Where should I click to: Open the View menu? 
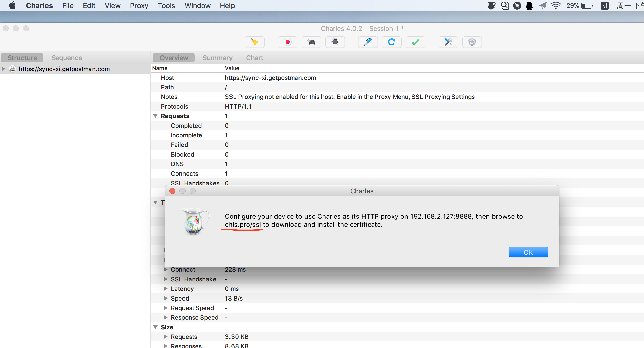pos(113,6)
